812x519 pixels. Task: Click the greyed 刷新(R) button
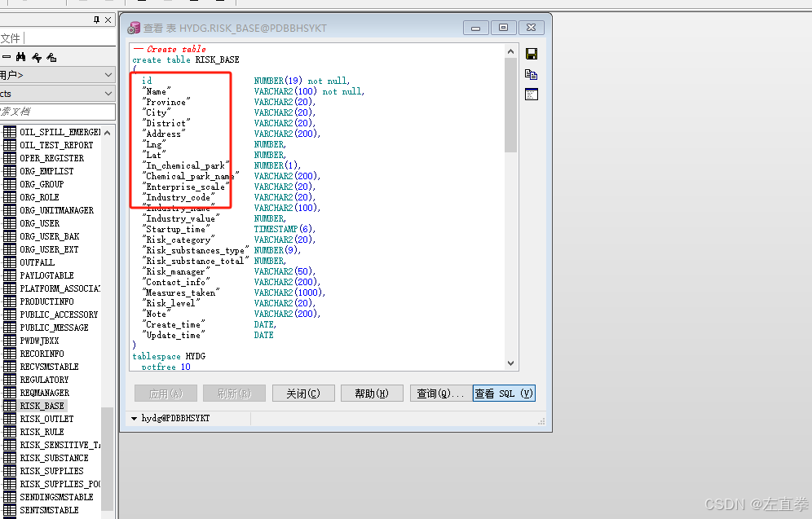pos(235,394)
